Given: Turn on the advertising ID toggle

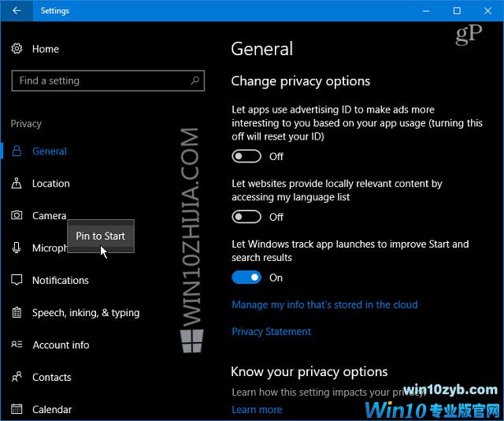Looking at the screenshot, I should coord(246,156).
